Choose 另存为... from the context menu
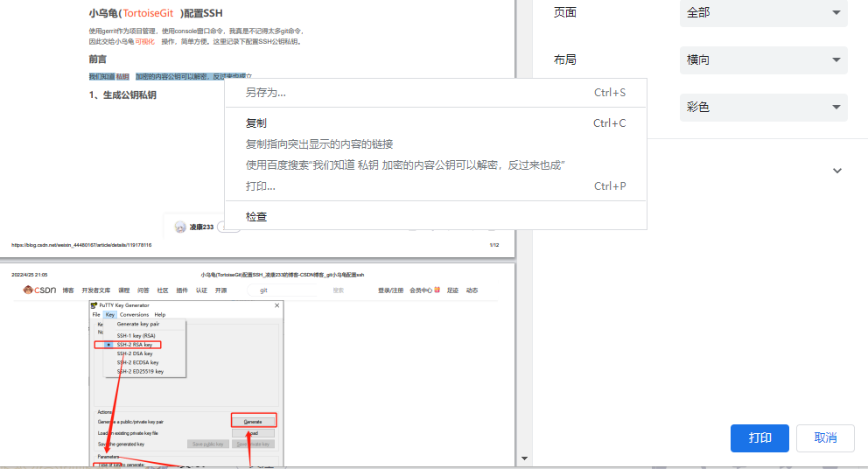868x469 pixels. pyautogui.click(x=265, y=93)
